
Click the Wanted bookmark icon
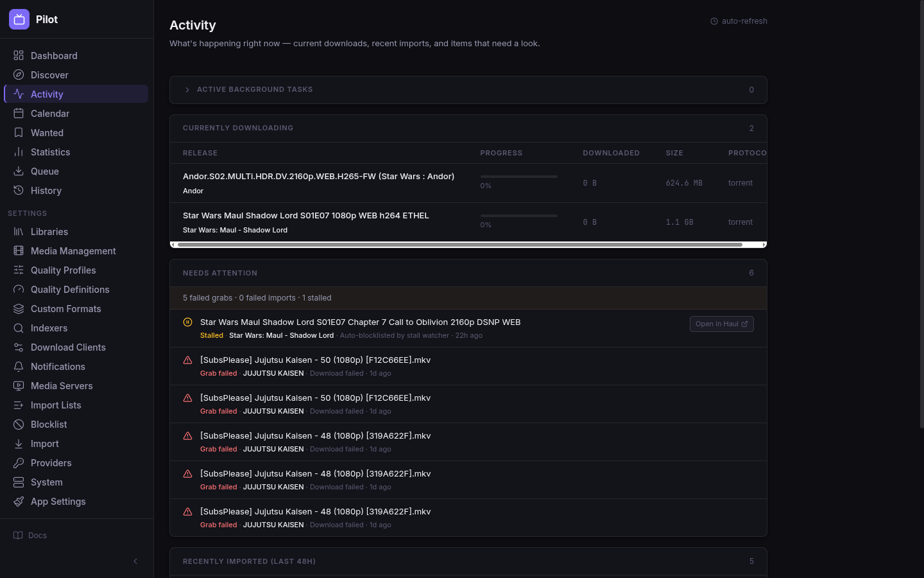[x=19, y=133]
